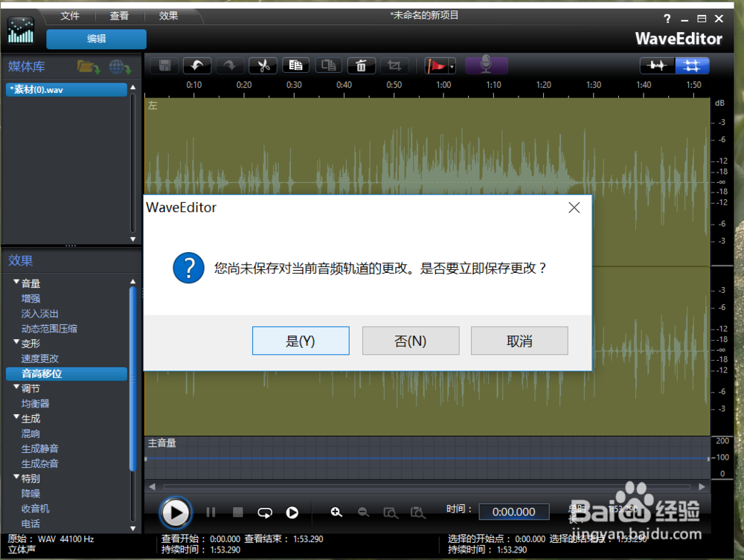Choose the 速度更改 effect

[x=40, y=358]
